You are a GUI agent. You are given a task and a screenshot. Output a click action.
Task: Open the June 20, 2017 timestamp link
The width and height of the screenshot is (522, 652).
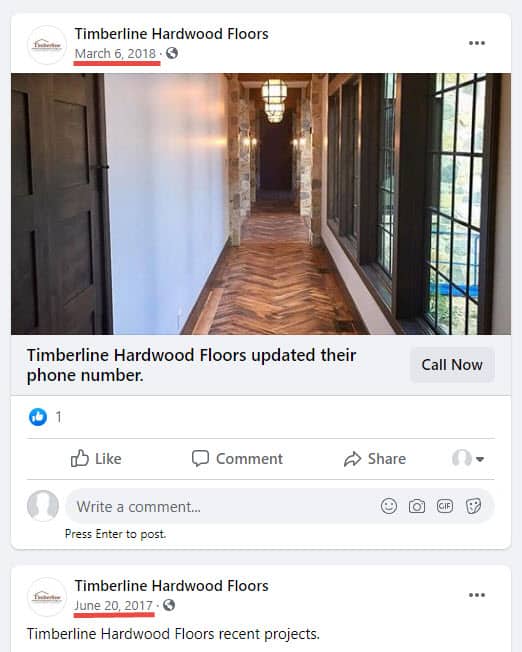point(114,605)
